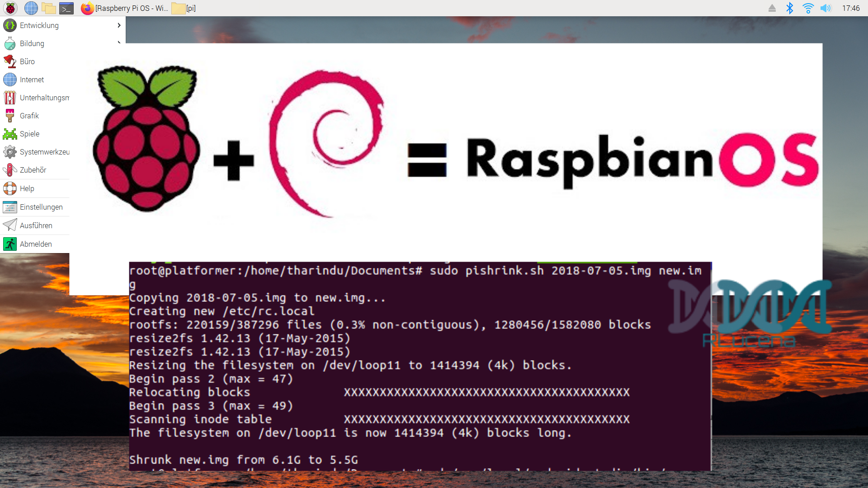Click the pishrink terminal screenshot image
Viewport: 868px width, 488px height.
pos(420,366)
